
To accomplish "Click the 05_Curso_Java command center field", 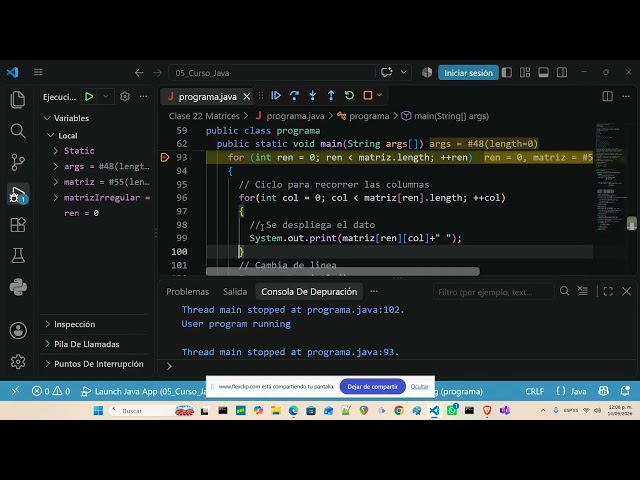I will (271, 73).
